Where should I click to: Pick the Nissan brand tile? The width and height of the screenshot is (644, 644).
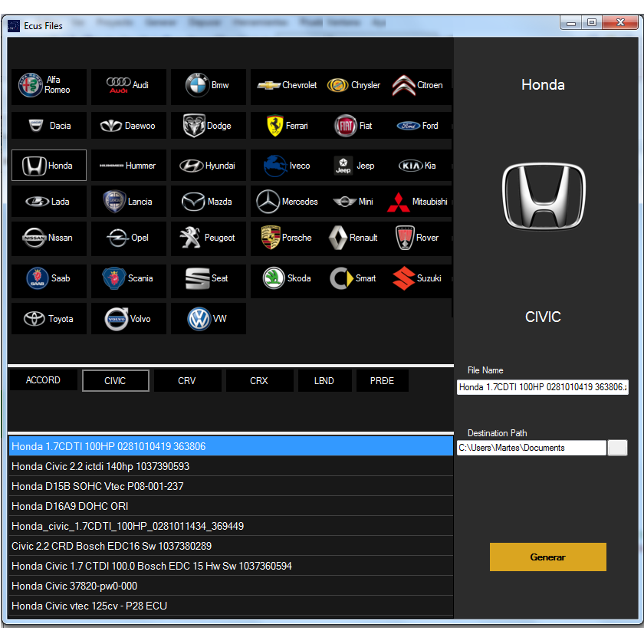pos(49,238)
